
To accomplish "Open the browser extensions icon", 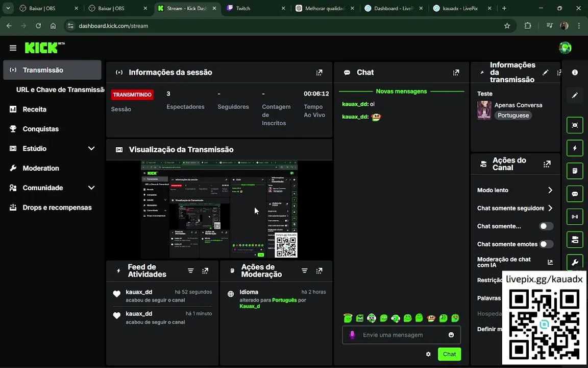I will coord(528,26).
